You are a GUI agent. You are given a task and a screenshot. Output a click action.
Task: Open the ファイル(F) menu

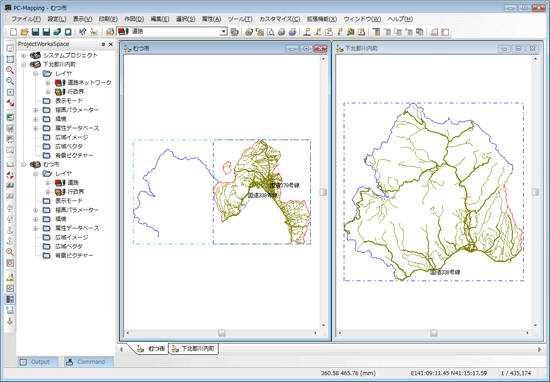(x=26, y=19)
